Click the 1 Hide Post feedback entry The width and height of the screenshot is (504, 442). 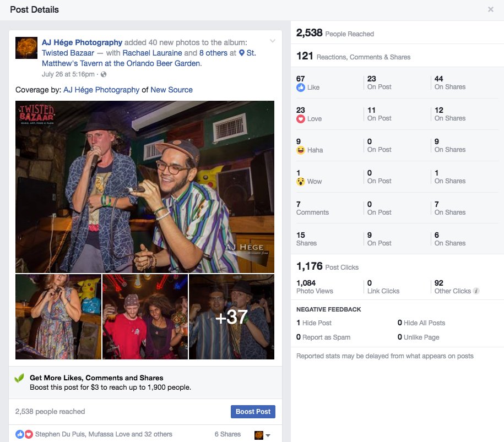pos(314,323)
